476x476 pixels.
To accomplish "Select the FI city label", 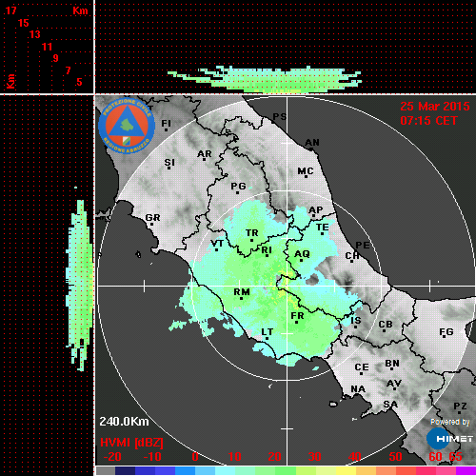I will tap(167, 123).
